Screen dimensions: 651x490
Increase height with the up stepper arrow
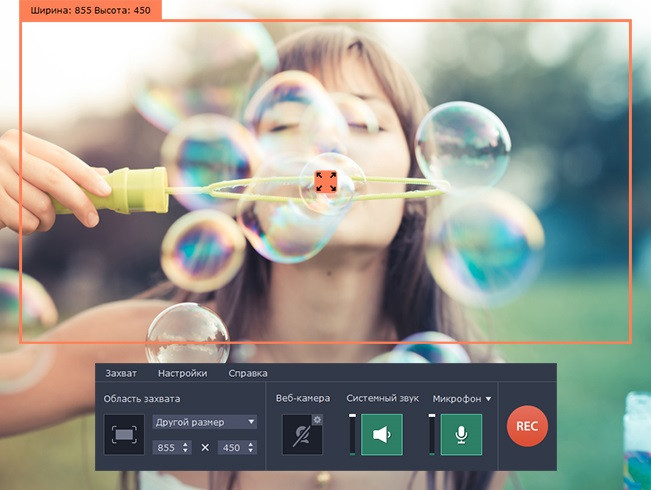251,444
